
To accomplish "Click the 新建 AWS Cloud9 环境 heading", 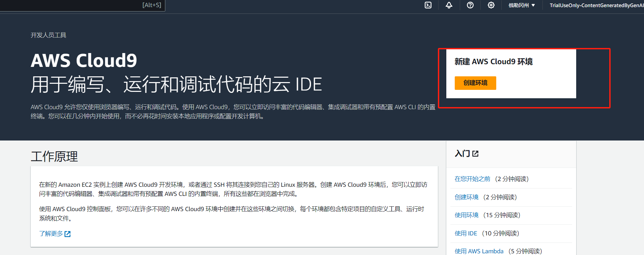I will coord(494,61).
